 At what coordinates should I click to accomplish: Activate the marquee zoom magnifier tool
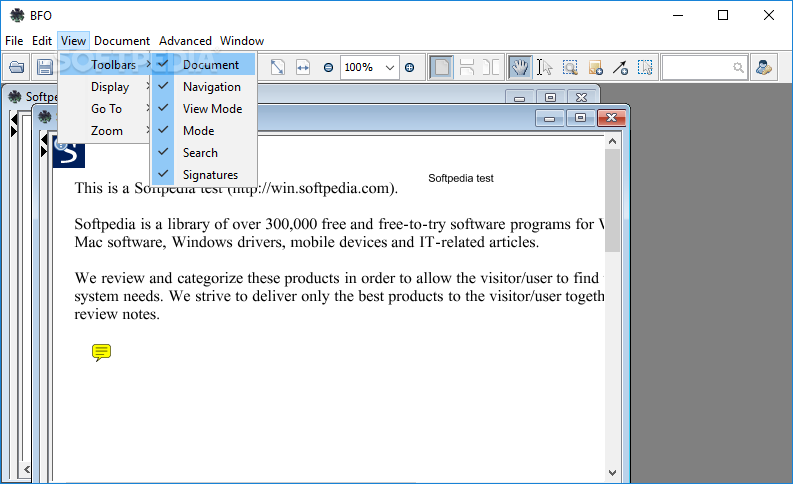(570, 67)
